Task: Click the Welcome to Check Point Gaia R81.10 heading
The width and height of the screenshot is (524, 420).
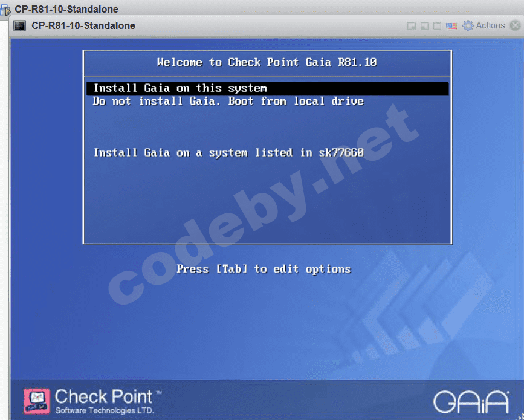Action: 267,62
